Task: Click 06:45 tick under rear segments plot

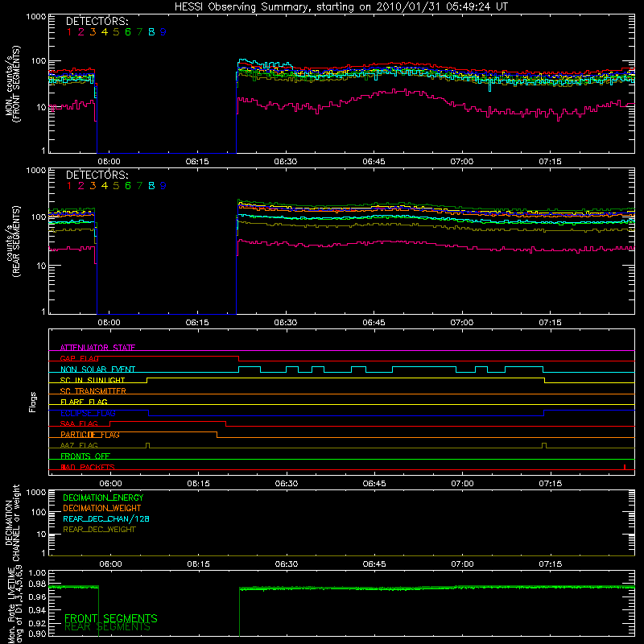Action: 374,323
